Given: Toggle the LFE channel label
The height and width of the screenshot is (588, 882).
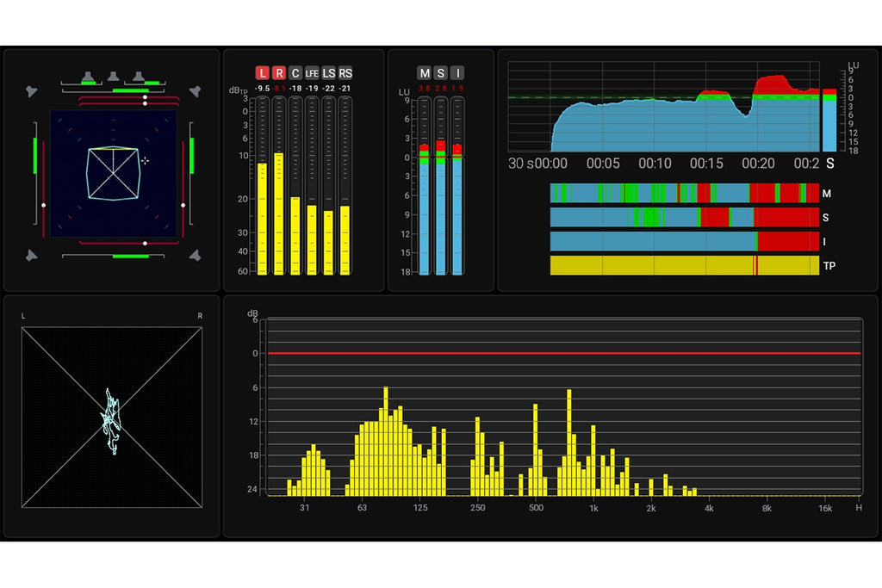Looking at the screenshot, I should coord(312,73).
